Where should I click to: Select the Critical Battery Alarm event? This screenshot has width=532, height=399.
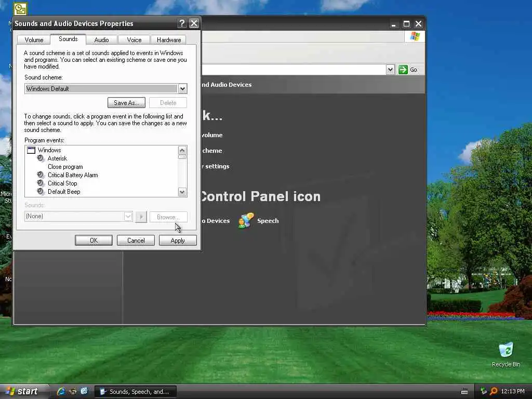[x=73, y=175]
